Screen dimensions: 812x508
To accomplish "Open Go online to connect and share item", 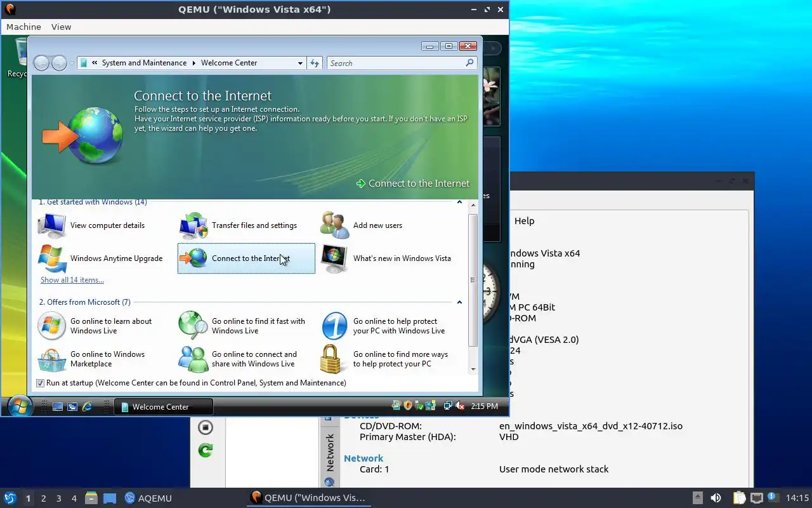I will (x=239, y=359).
